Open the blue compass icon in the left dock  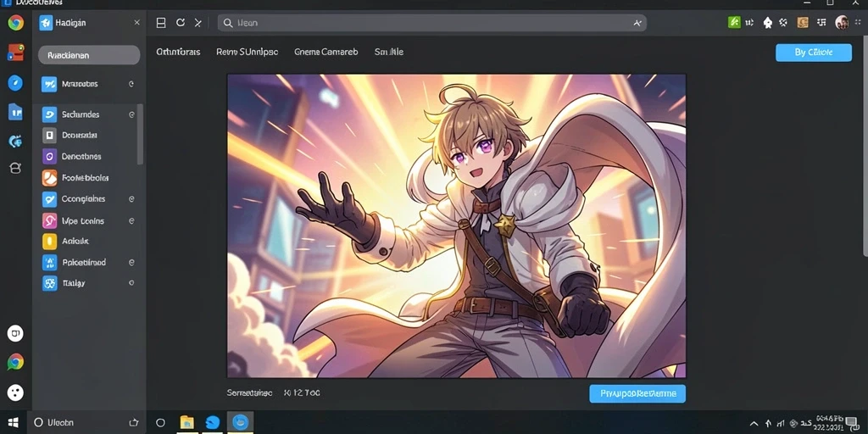[x=15, y=83]
